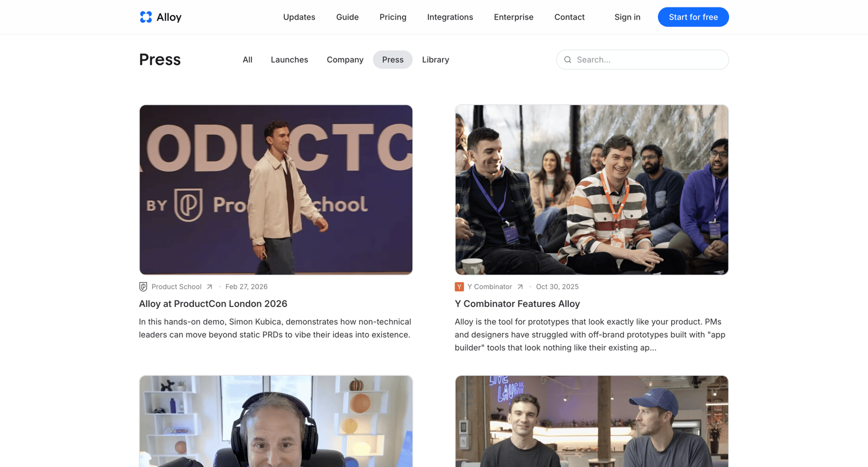This screenshot has height=467, width=868.
Task: Open thumbnail of man wearing headphones
Action: click(276, 421)
